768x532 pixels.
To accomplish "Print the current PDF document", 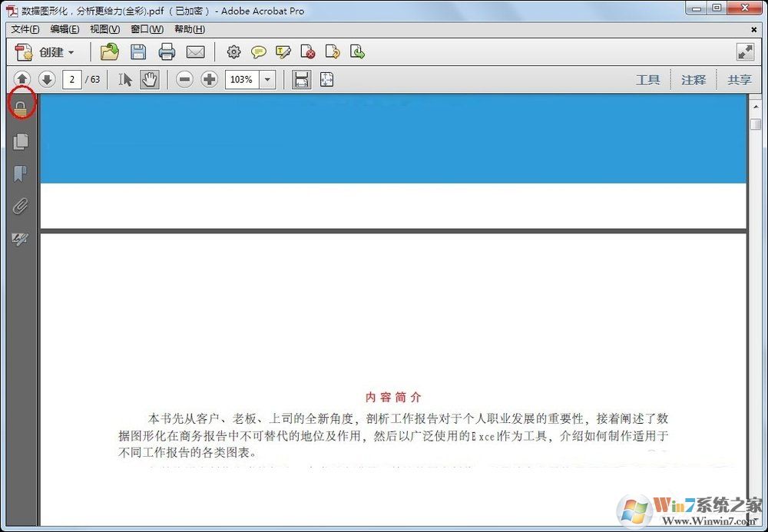I will (x=167, y=51).
